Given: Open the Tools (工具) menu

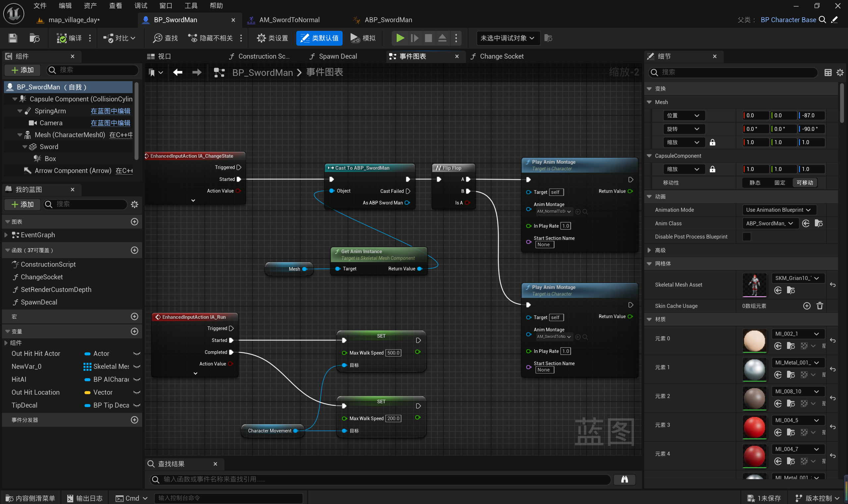Looking at the screenshot, I should pyautogui.click(x=191, y=6).
